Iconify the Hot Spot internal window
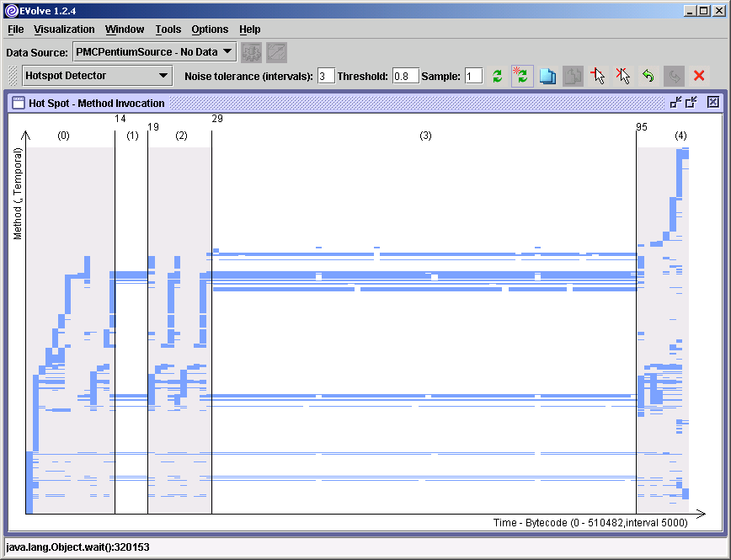This screenshot has height=560, width=731. (675, 102)
